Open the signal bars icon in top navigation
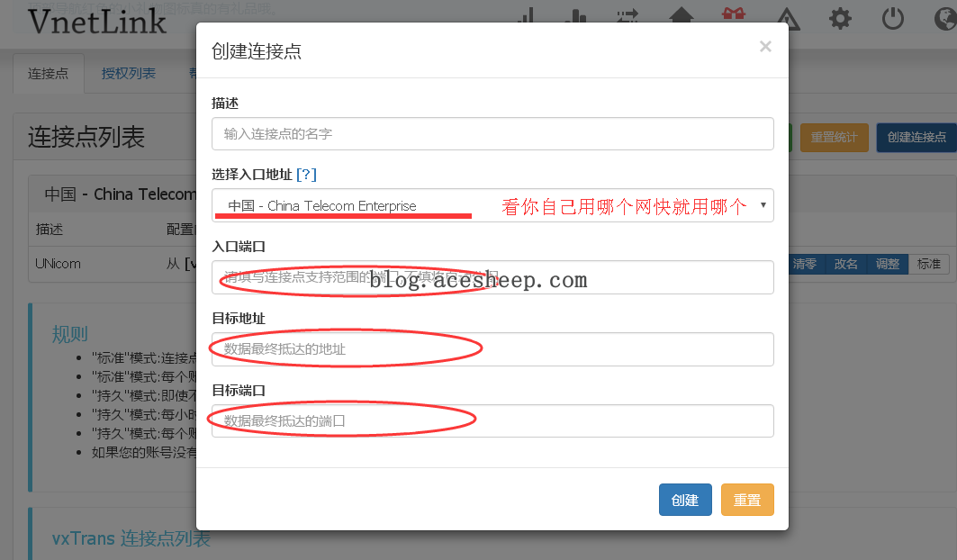 tap(526, 16)
